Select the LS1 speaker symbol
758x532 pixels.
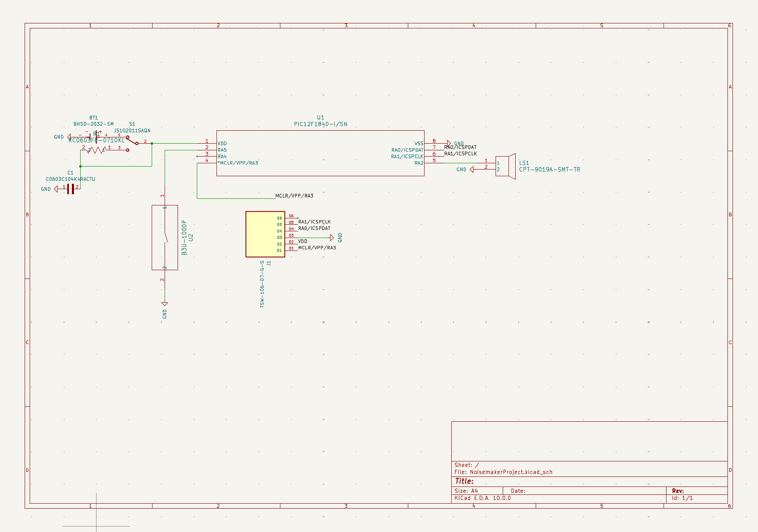(505, 166)
